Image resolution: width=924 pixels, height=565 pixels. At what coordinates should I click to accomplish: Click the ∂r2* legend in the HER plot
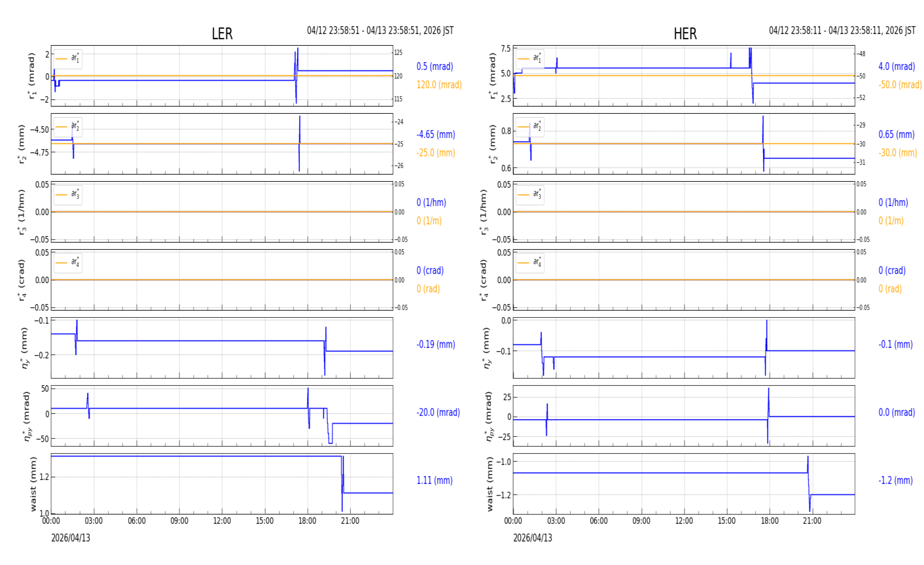(530, 126)
